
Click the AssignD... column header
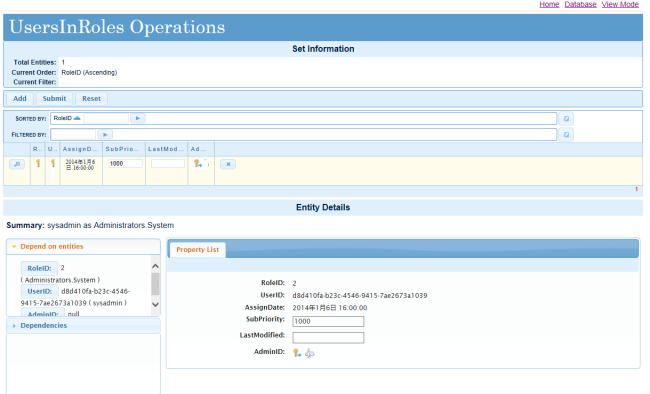[81, 149]
